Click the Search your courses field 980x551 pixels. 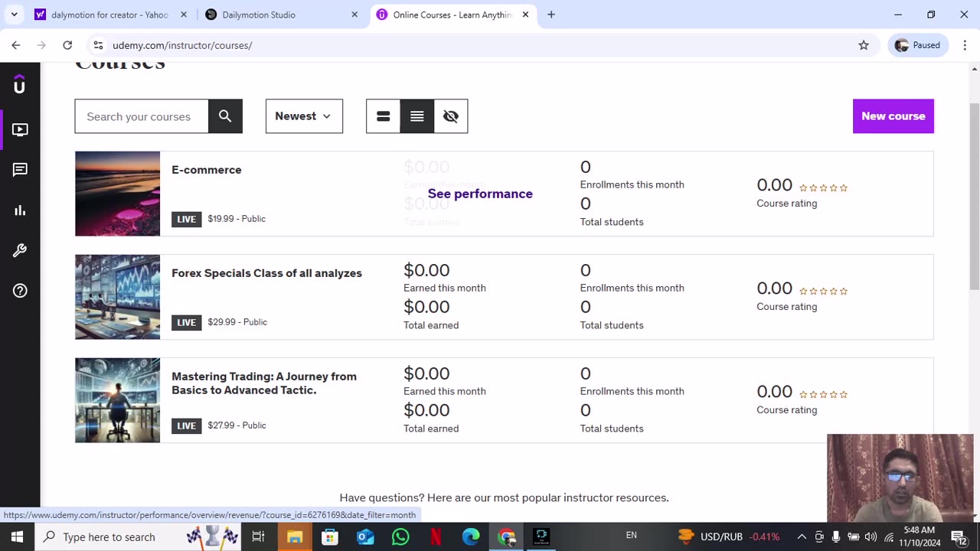(x=142, y=116)
